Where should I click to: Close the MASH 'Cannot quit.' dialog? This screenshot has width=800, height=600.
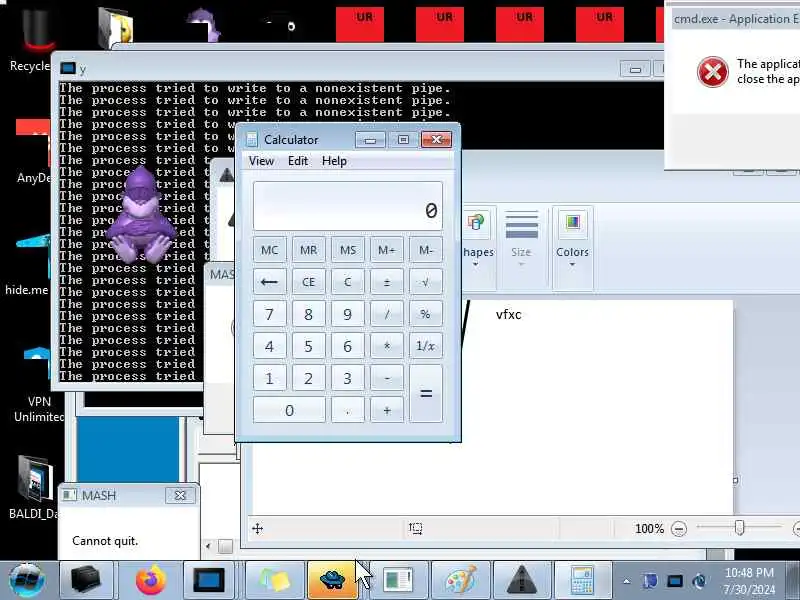[x=180, y=495]
